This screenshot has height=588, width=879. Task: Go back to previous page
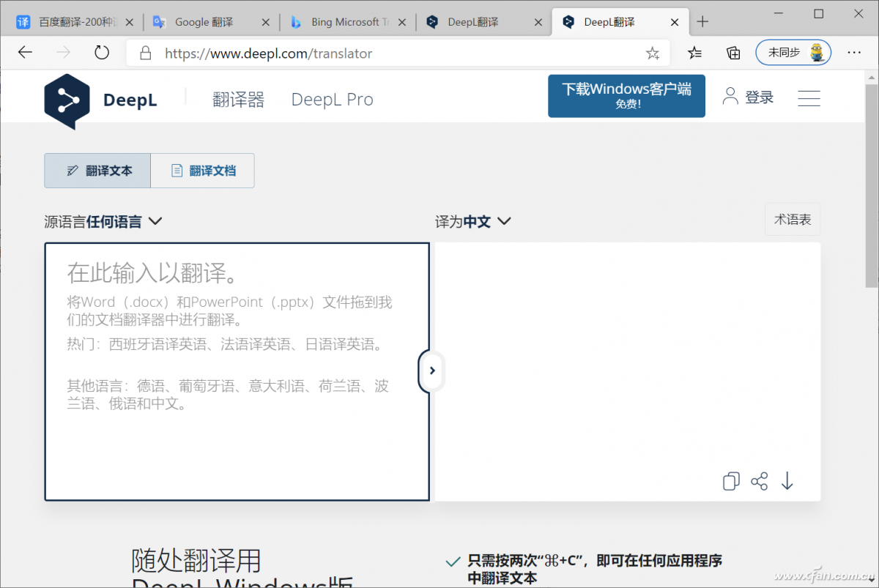coord(26,53)
